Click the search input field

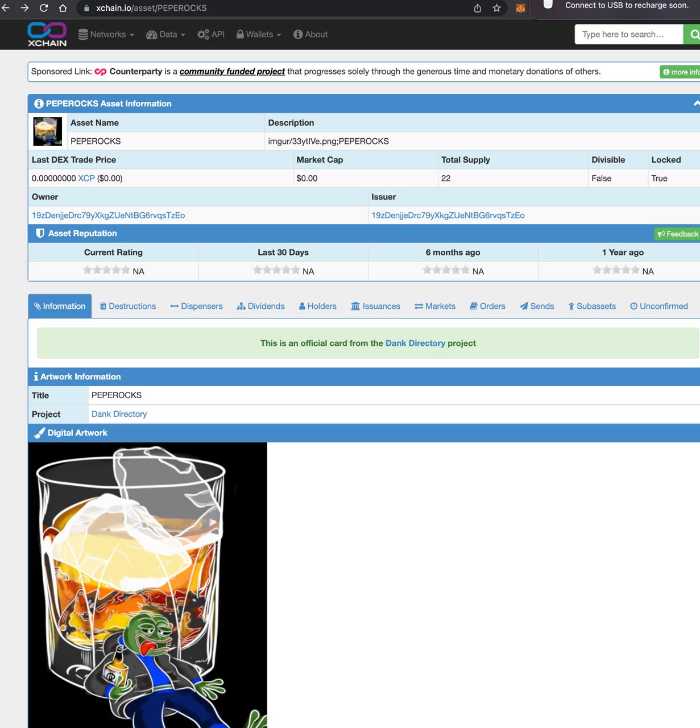629,34
